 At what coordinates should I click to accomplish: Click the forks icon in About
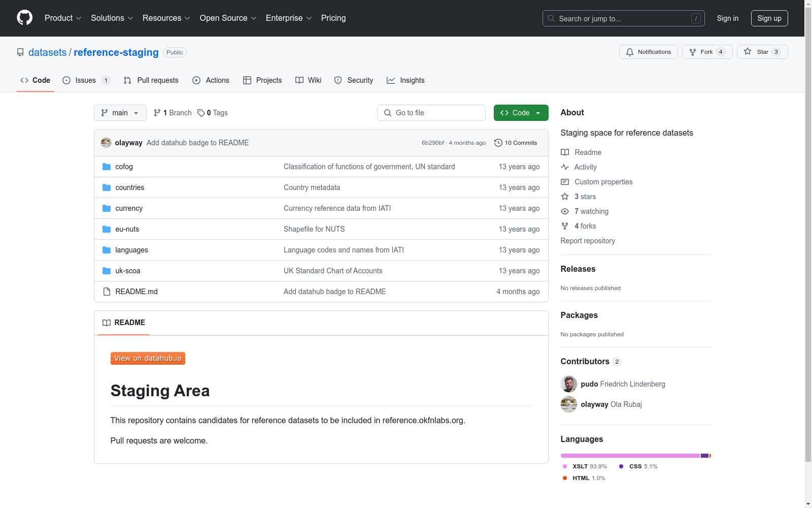point(565,226)
